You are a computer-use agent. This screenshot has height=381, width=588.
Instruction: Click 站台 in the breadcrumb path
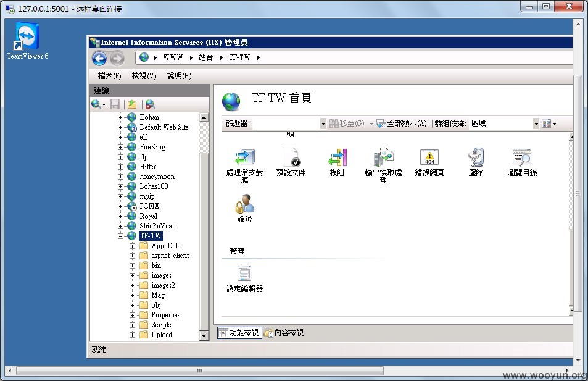pyautogui.click(x=205, y=57)
